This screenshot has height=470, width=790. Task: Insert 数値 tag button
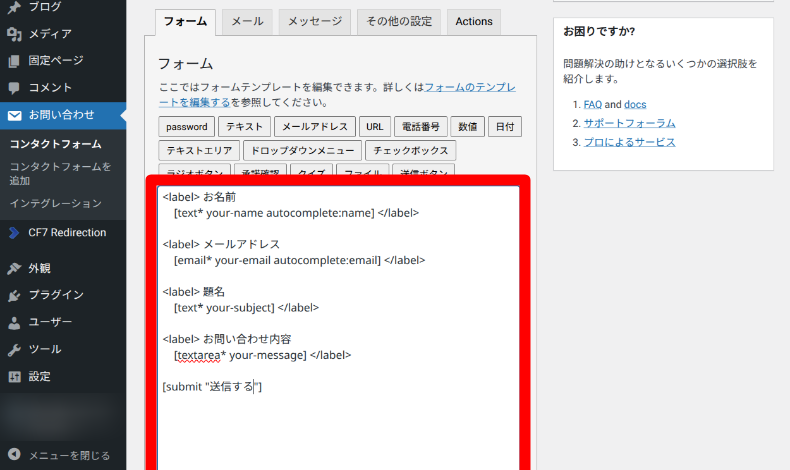click(x=468, y=127)
